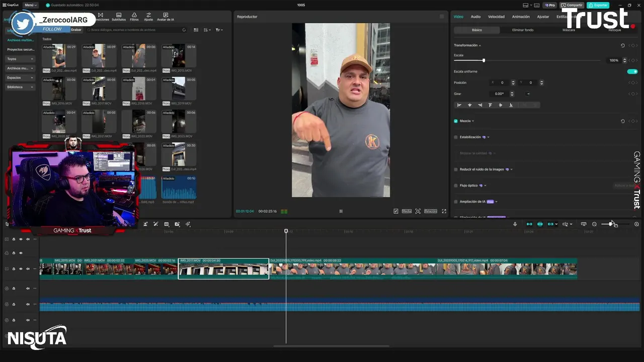The height and width of the screenshot is (362, 644).
Task: Align clip vertically centered
Action: [501, 105]
